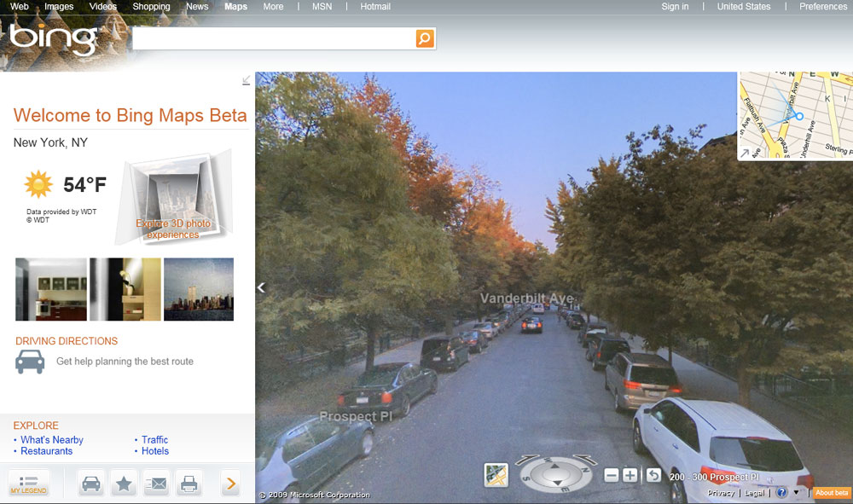853x504 pixels.
Task: Minimize the welcome panel corner arrow
Action: point(246,80)
